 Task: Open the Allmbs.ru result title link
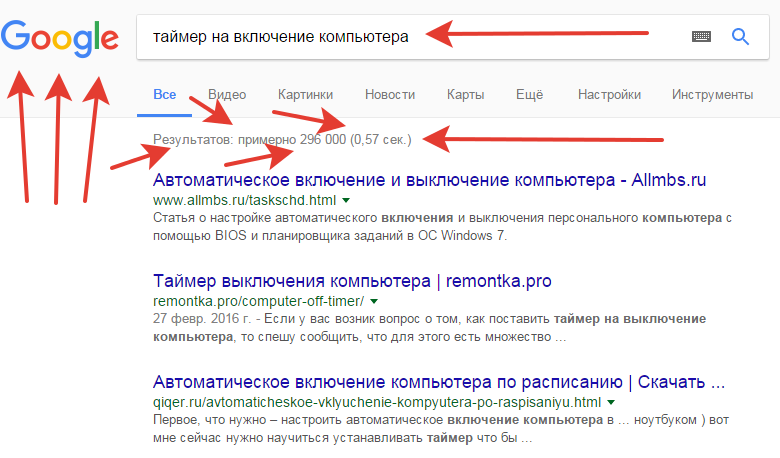[x=429, y=180]
